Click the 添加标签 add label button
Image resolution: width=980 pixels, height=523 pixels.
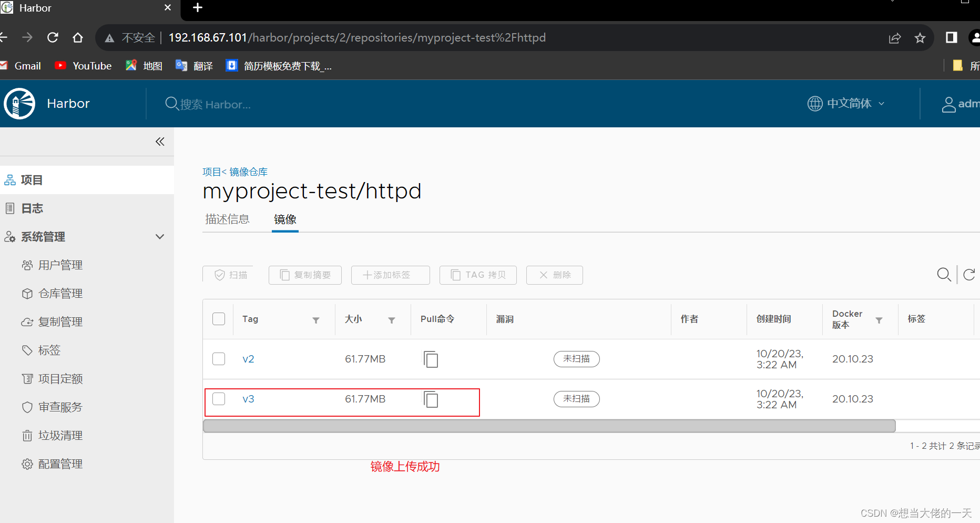point(390,275)
